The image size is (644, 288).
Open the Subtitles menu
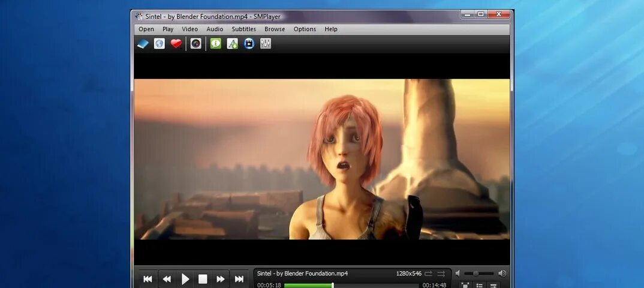click(x=243, y=29)
